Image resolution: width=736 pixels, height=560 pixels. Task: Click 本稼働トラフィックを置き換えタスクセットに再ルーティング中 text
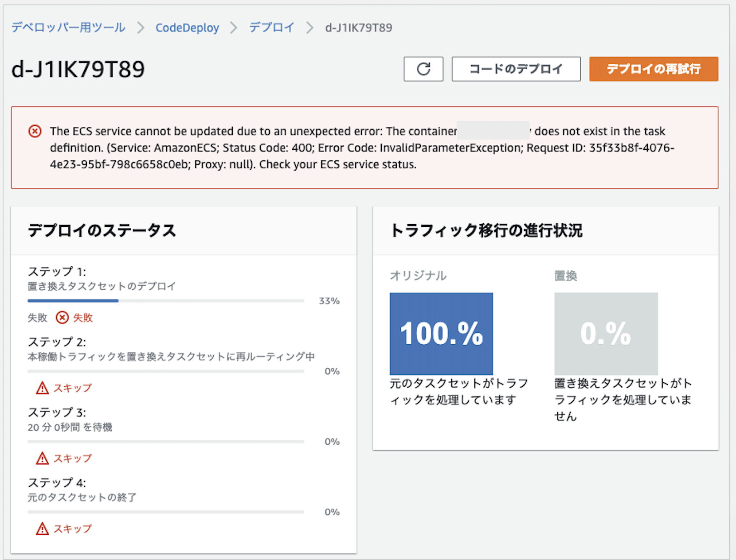(x=171, y=357)
